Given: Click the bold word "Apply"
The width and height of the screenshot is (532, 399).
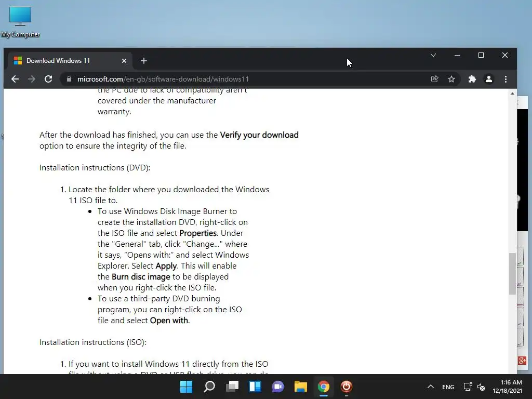Looking at the screenshot, I should coord(166,265).
